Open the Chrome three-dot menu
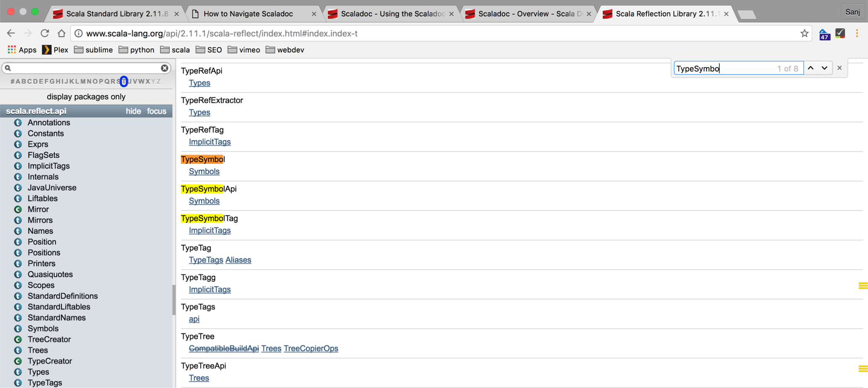The width and height of the screenshot is (868, 388). coord(857,33)
